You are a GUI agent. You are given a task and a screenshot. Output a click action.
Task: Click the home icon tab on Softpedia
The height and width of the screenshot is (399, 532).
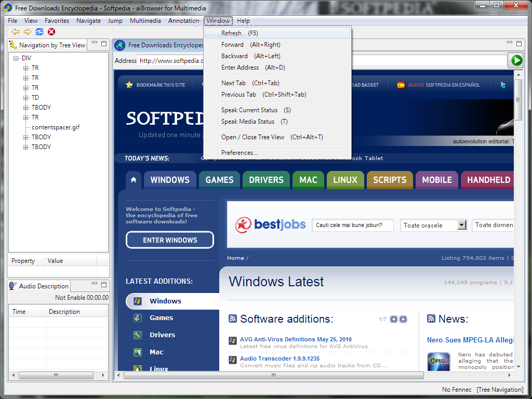click(x=134, y=180)
